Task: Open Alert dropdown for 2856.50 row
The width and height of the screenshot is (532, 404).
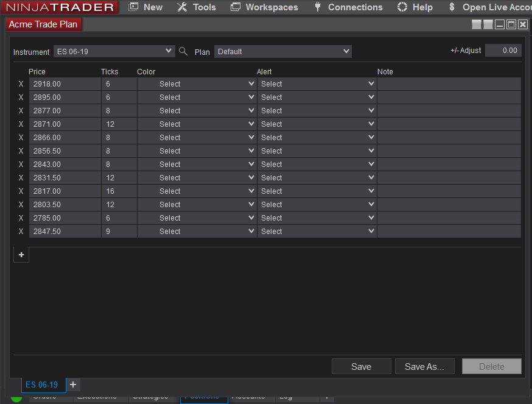Action: pos(317,151)
